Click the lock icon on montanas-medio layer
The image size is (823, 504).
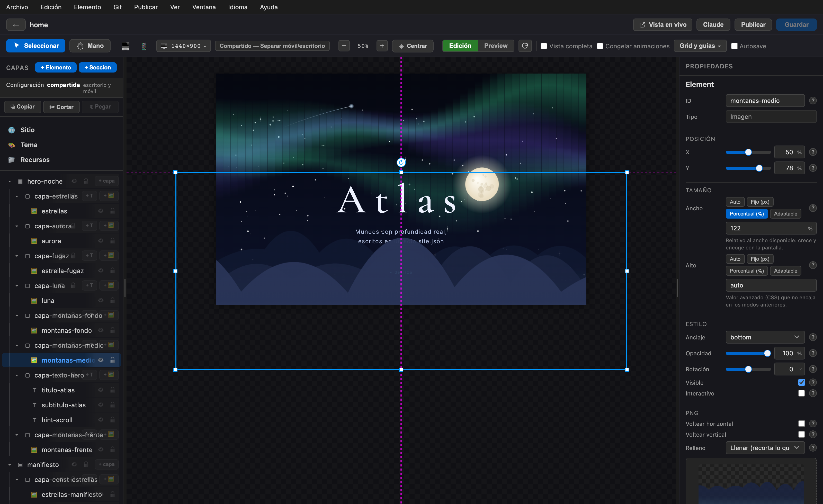coord(113,360)
